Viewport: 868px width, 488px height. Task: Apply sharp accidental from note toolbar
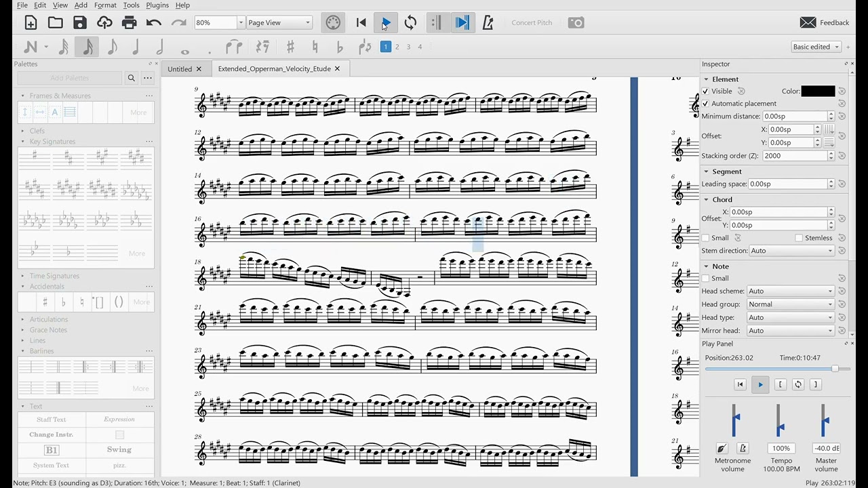pyautogui.click(x=290, y=47)
